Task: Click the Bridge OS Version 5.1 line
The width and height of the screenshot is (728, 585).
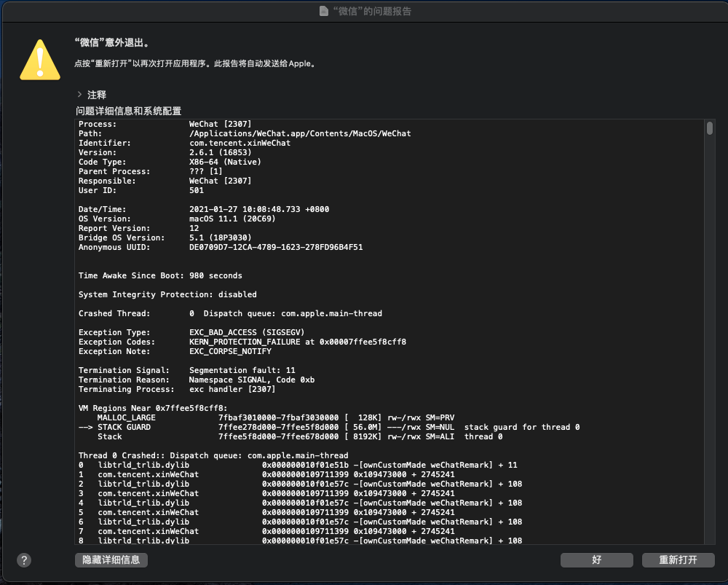Action: pyautogui.click(x=165, y=238)
